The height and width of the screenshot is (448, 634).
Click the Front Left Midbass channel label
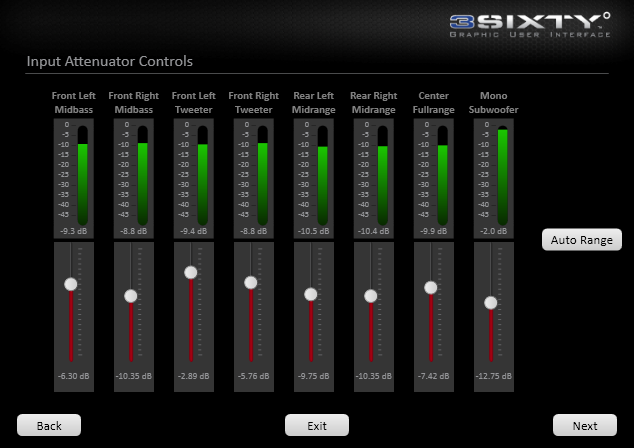click(74, 103)
